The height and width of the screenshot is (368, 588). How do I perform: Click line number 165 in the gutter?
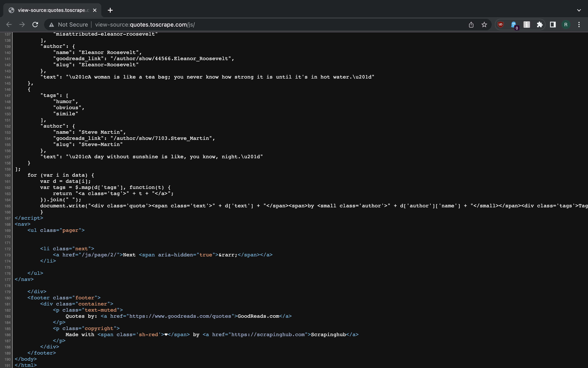point(8,206)
